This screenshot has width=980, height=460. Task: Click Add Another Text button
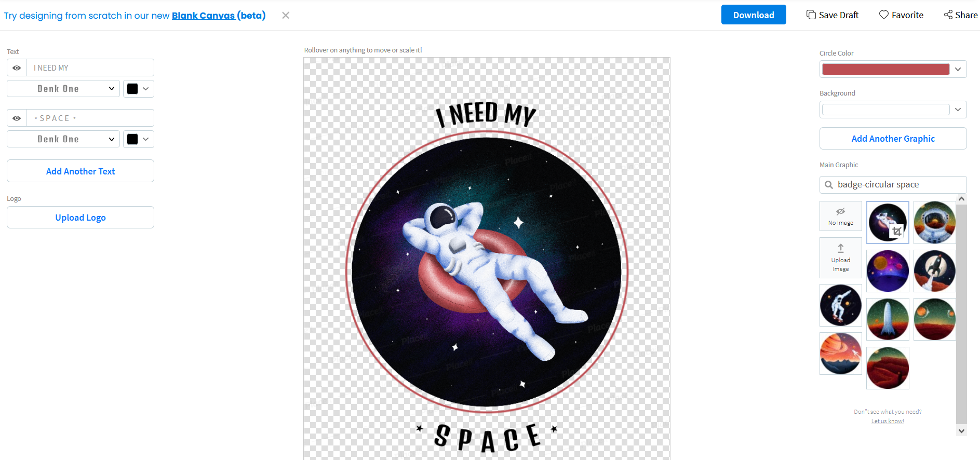tap(80, 171)
